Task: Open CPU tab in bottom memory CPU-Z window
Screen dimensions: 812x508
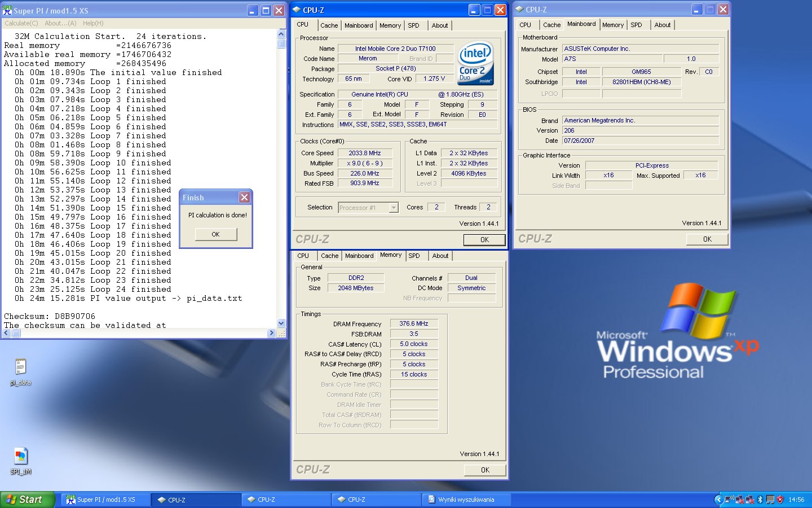Action: [x=303, y=256]
